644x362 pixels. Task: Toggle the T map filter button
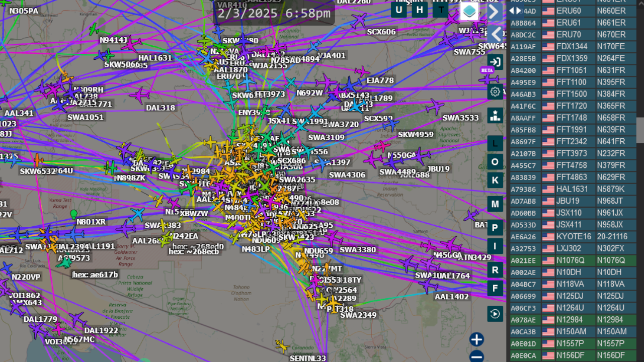[x=441, y=10]
